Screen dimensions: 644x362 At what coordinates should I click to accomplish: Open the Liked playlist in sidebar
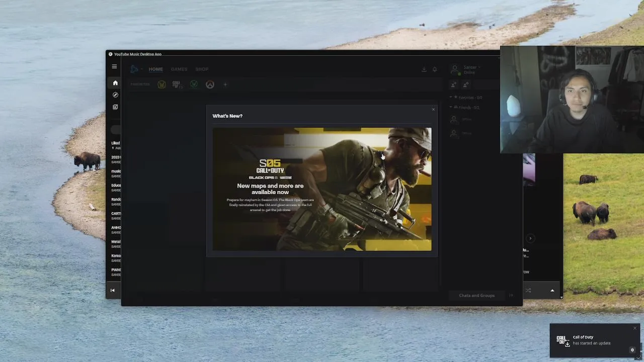tap(116, 145)
